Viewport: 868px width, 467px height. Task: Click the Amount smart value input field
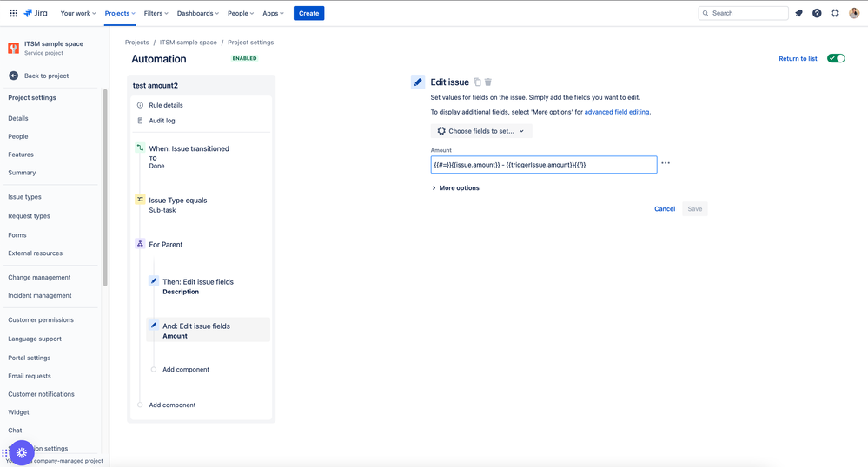(x=544, y=164)
